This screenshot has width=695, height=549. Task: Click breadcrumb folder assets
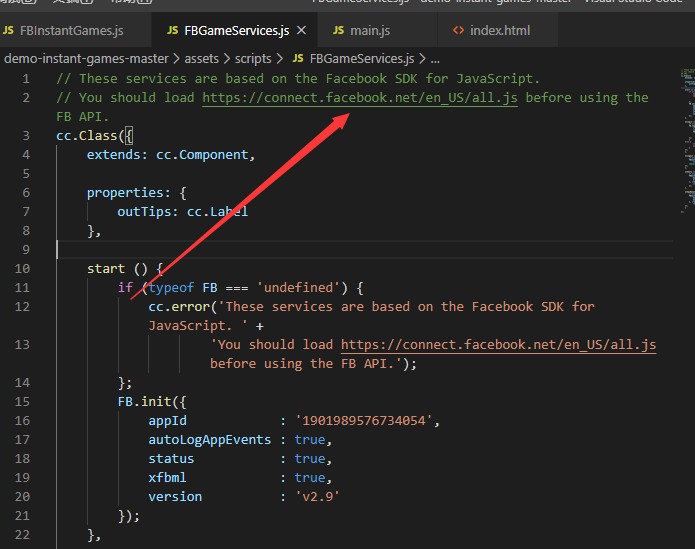click(x=202, y=58)
